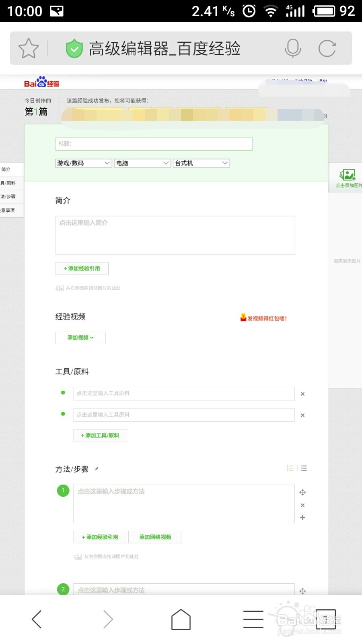362x644 pixels.
Task: Tap the step 1 method text area
Action: (184, 504)
